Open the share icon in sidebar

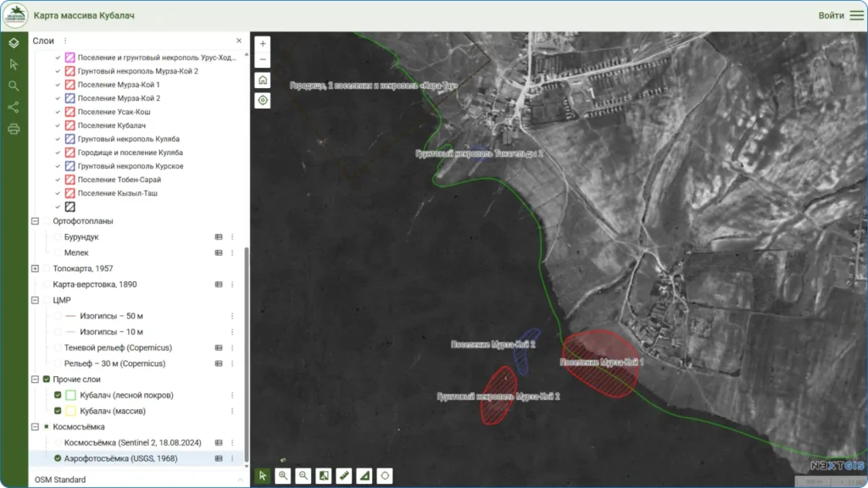[x=14, y=108]
